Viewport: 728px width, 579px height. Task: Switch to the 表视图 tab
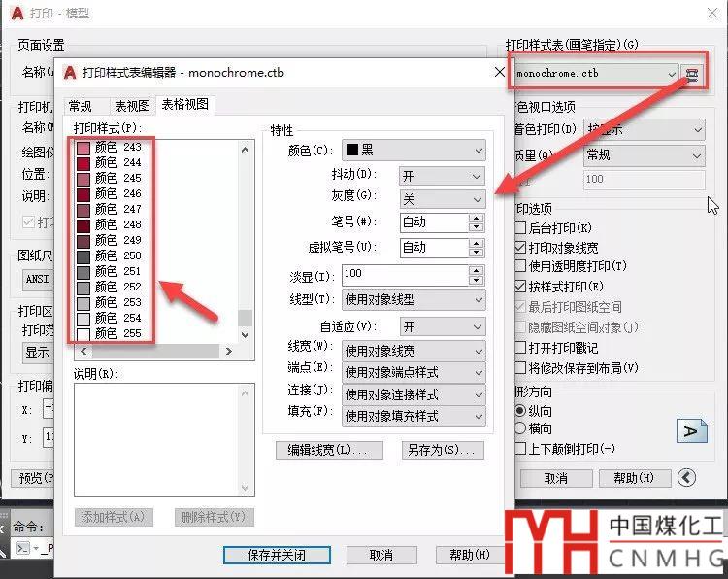click(132, 106)
